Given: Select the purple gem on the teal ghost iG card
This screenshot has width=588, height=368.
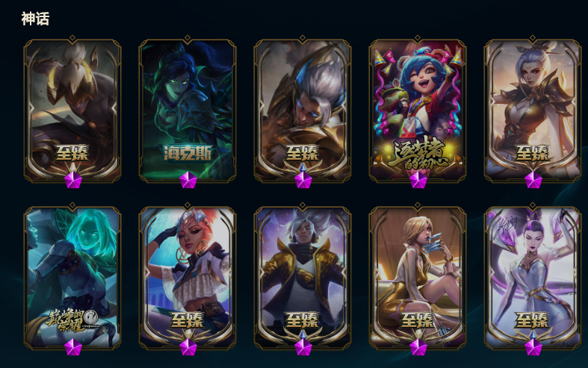Looking at the screenshot, I should point(73,347).
